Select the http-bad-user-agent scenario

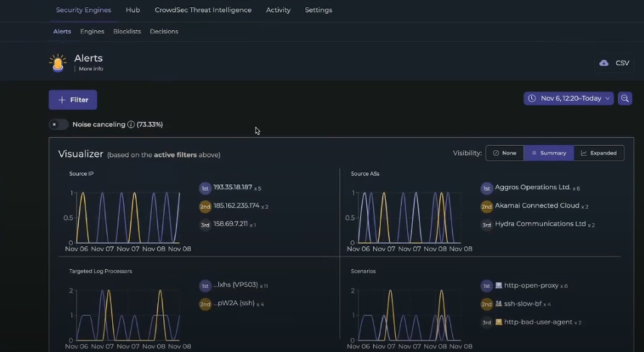(538, 322)
